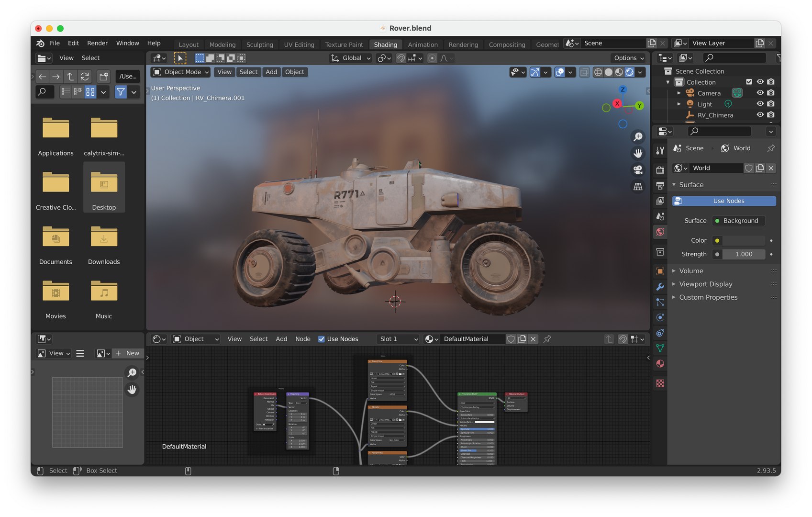Open the Options dropdown

pyautogui.click(x=629, y=58)
